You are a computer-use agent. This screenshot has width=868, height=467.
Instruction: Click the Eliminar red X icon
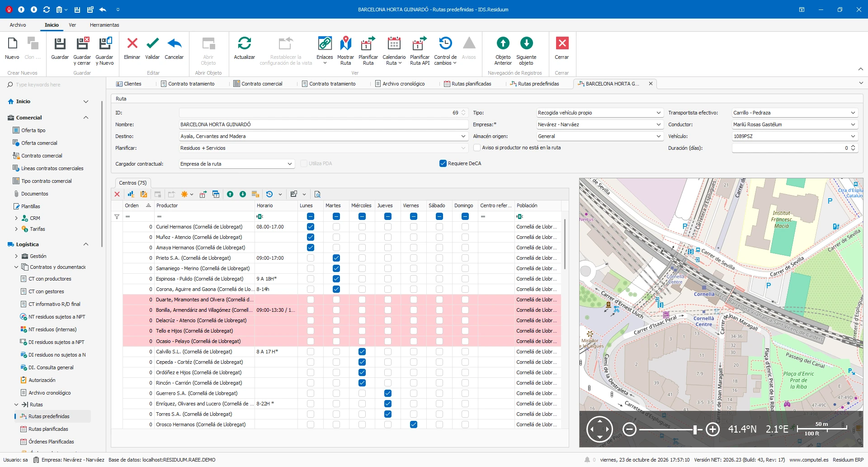click(x=132, y=48)
